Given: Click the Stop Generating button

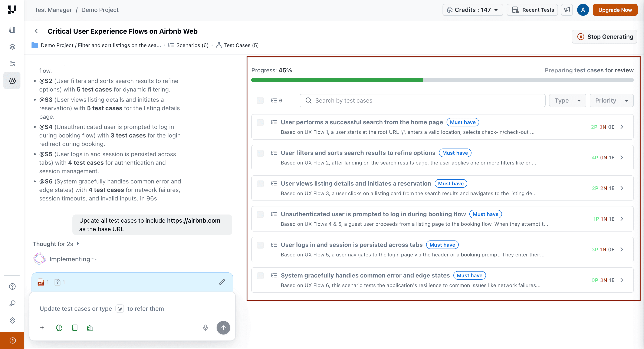Looking at the screenshot, I should [x=604, y=37].
